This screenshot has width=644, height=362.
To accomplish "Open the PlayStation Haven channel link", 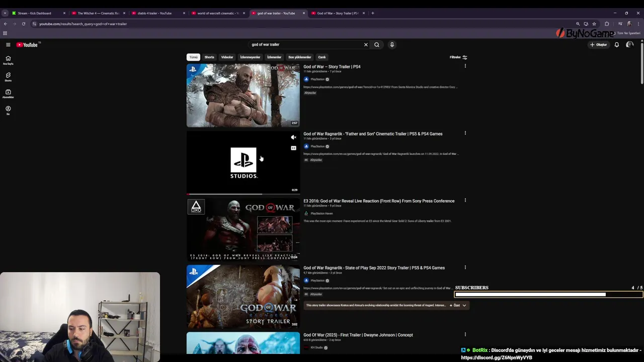I will (x=321, y=214).
